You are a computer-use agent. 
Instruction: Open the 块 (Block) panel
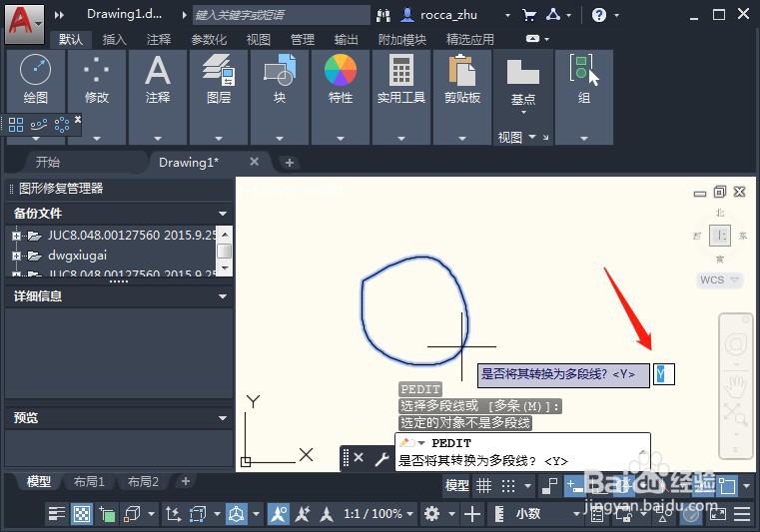280,97
